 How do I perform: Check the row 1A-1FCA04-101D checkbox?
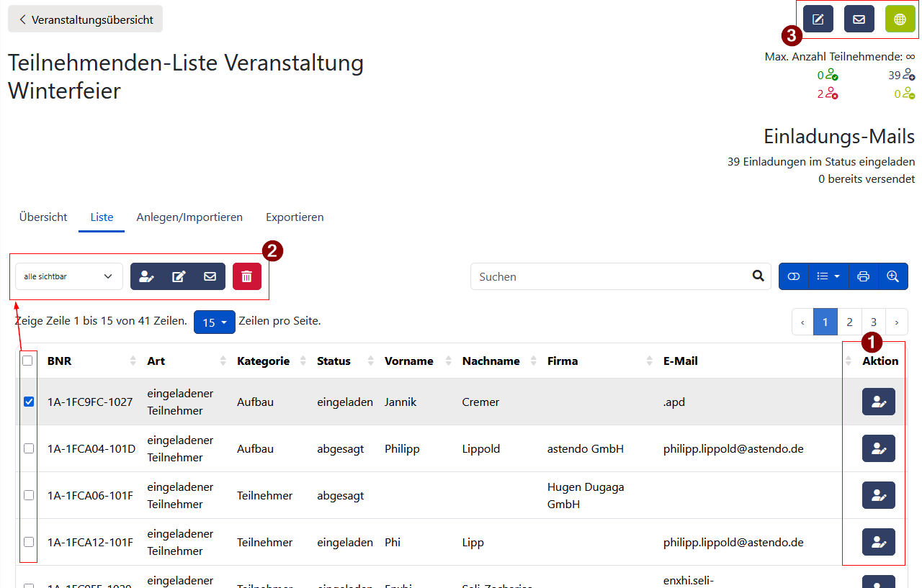coord(29,448)
